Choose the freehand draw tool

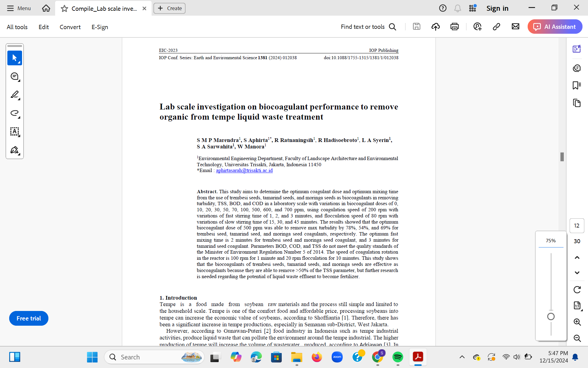point(15,113)
